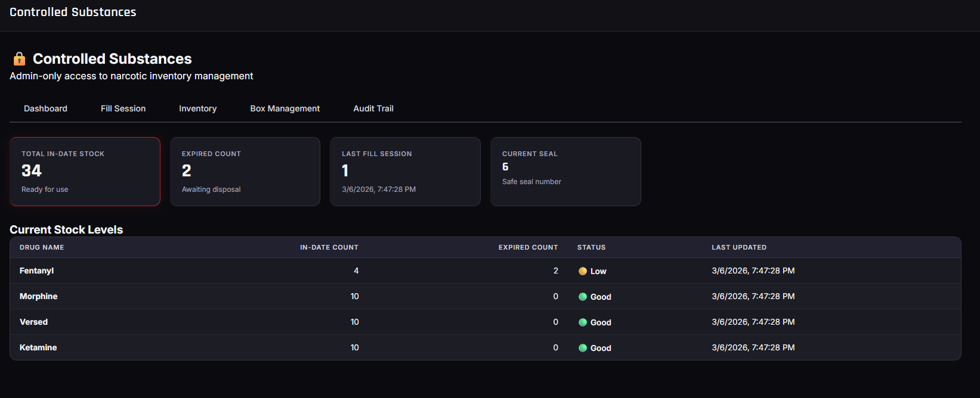
Task: Open the Dashboard tab
Action: pyautogui.click(x=45, y=108)
